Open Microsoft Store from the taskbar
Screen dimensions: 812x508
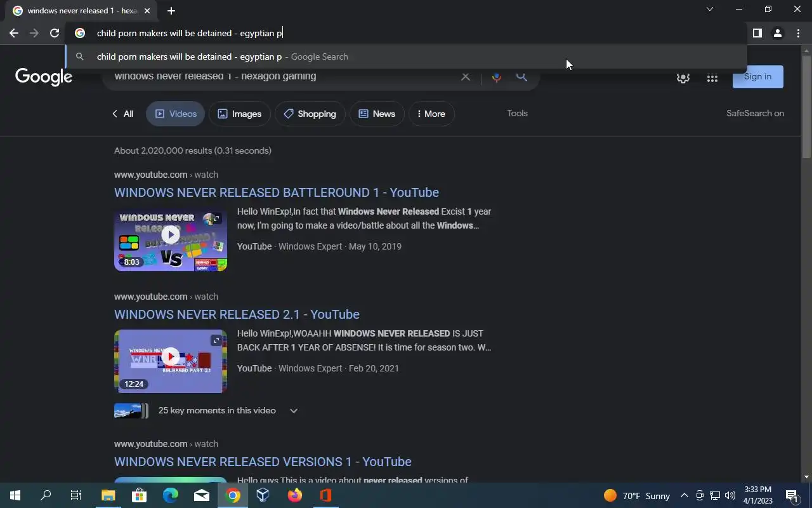pos(139,495)
